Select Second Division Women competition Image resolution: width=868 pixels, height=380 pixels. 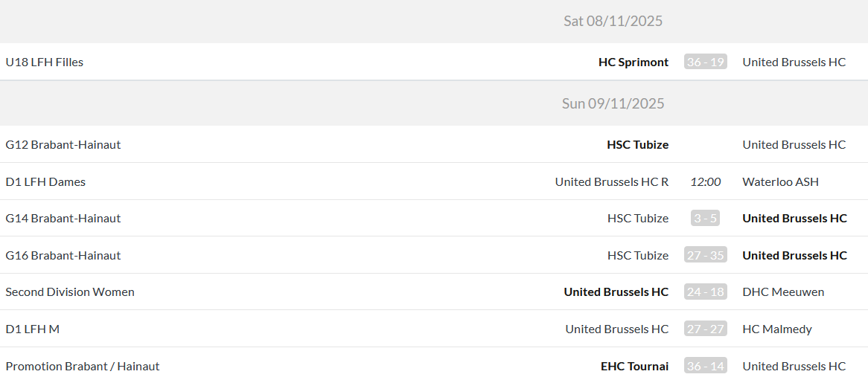(x=70, y=292)
